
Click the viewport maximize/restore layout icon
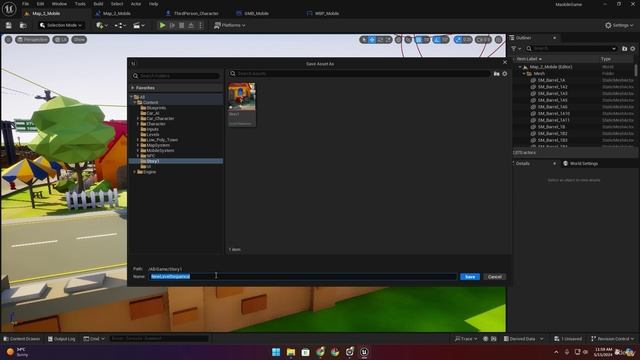click(498, 40)
